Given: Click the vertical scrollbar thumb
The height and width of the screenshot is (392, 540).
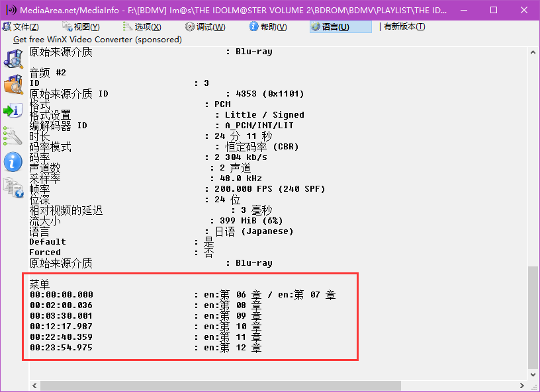Looking at the screenshot, I should (533, 317).
